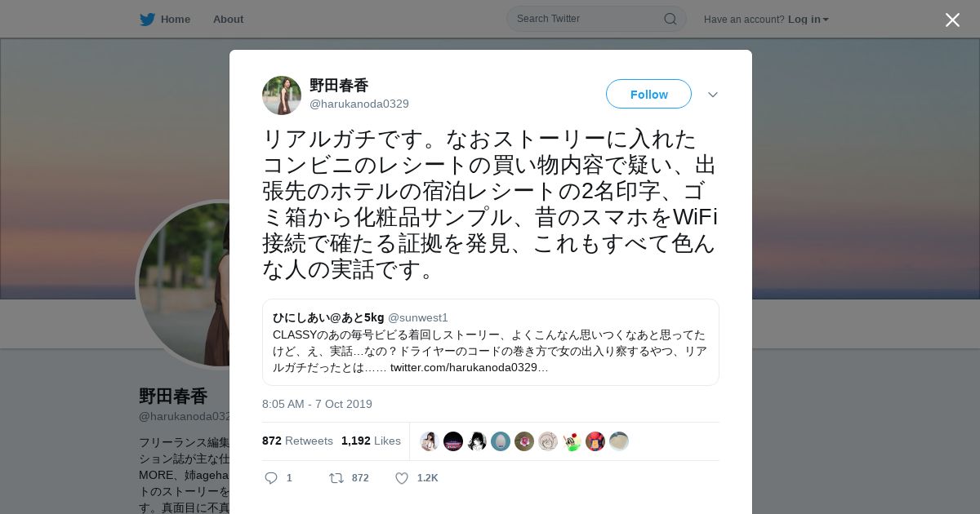This screenshot has width=980, height=514.
Task: Click the Twitter bird logo icon
Action: click(x=147, y=19)
